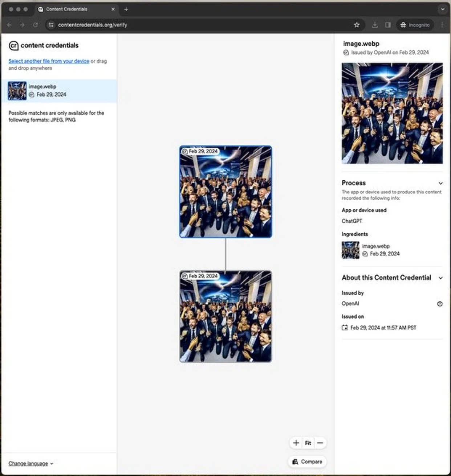This screenshot has height=476, width=451.
Task: Click the Incognito indicator
Action: click(x=415, y=25)
